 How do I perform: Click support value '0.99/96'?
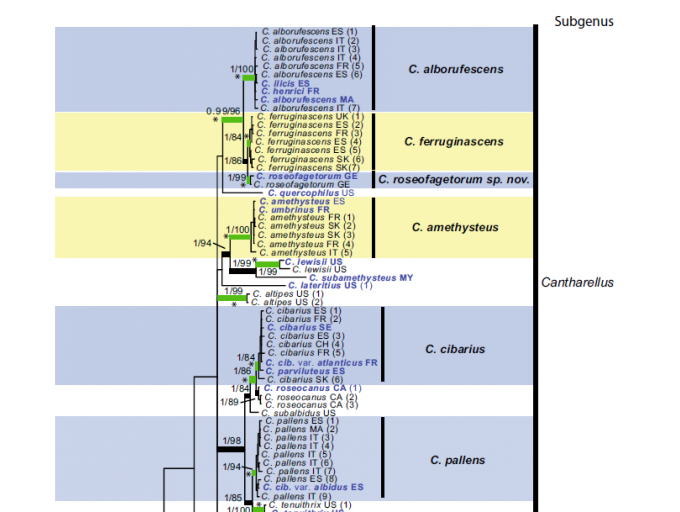point(223,111)
